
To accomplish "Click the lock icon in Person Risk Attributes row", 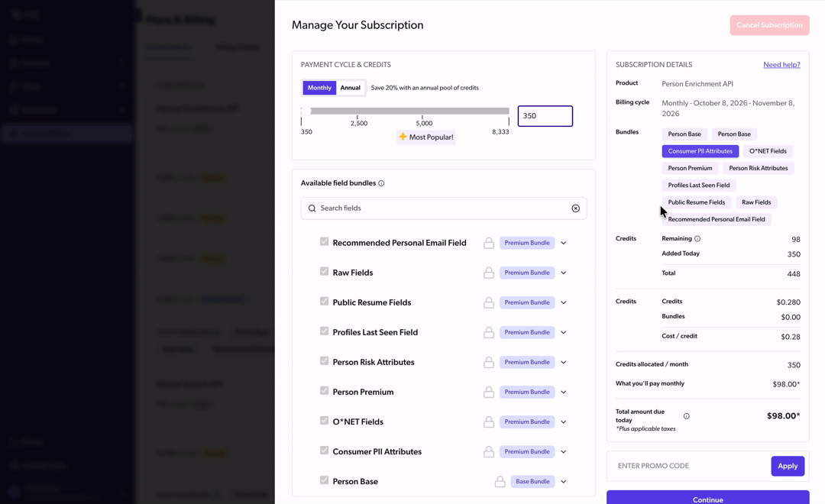I will click(x=489, y=362).
